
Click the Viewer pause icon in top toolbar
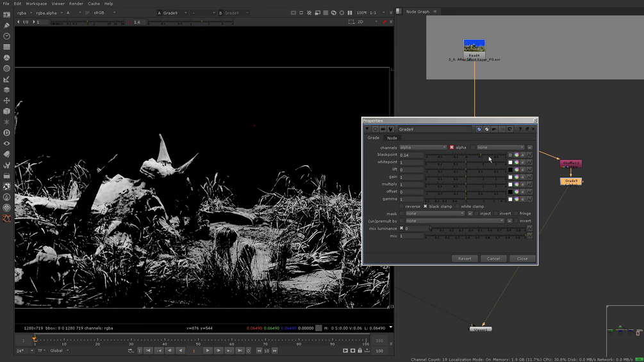click(x=350, y=13)
